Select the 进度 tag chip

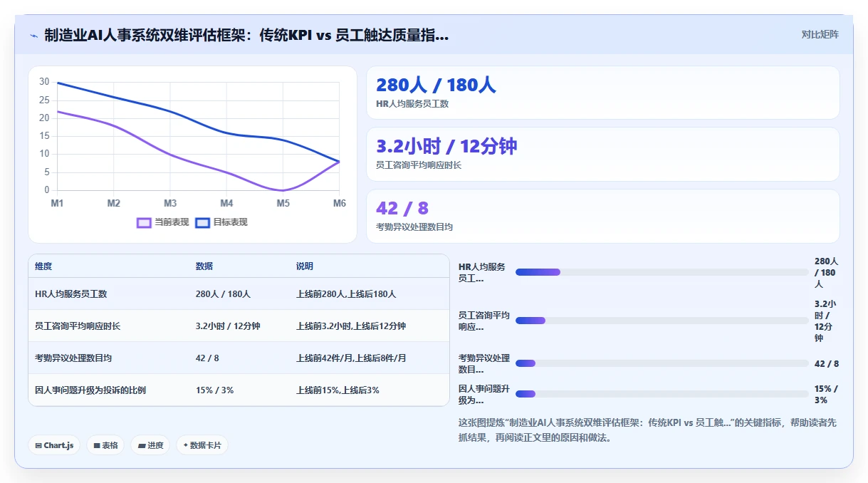[150, 445]
